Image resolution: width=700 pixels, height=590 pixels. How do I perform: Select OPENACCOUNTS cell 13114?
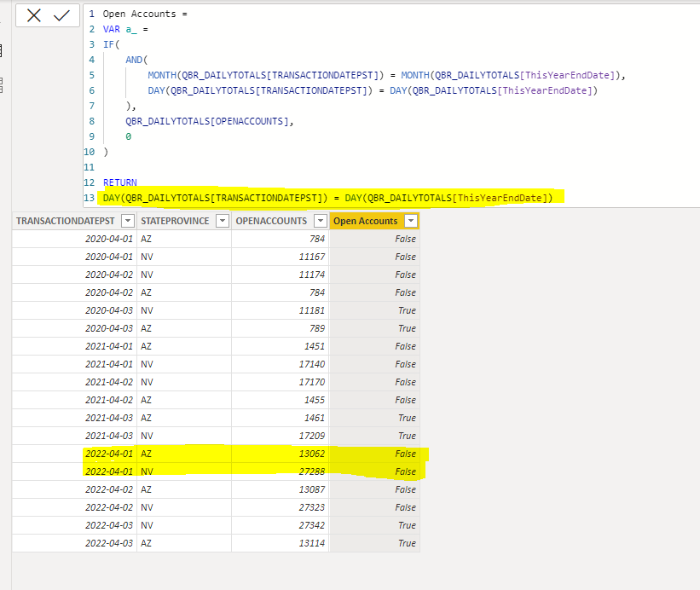(281, 543)
